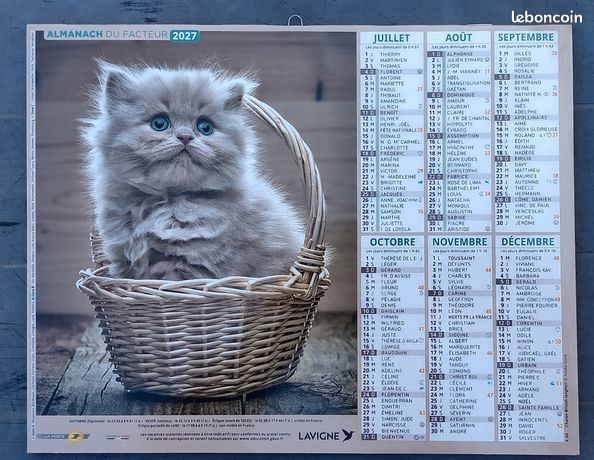Click the Lavigne hummingbird logo
The height and width of the screenshot is (460, 594).
348,435
